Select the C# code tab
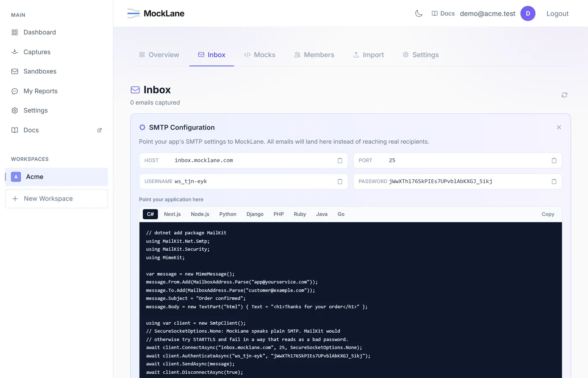The image size is (588, 378). pyautogui.click(x=150, y=214)
